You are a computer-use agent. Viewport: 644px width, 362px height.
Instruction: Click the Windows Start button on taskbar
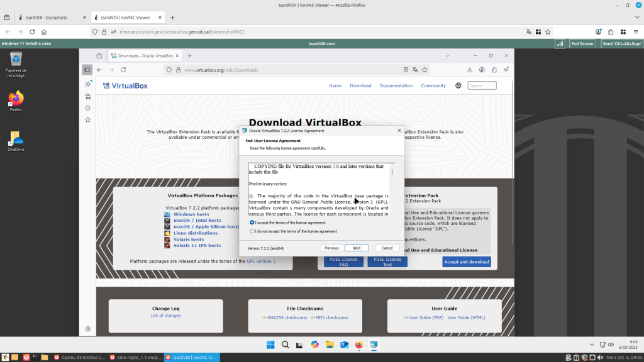(x=270, y=344)
